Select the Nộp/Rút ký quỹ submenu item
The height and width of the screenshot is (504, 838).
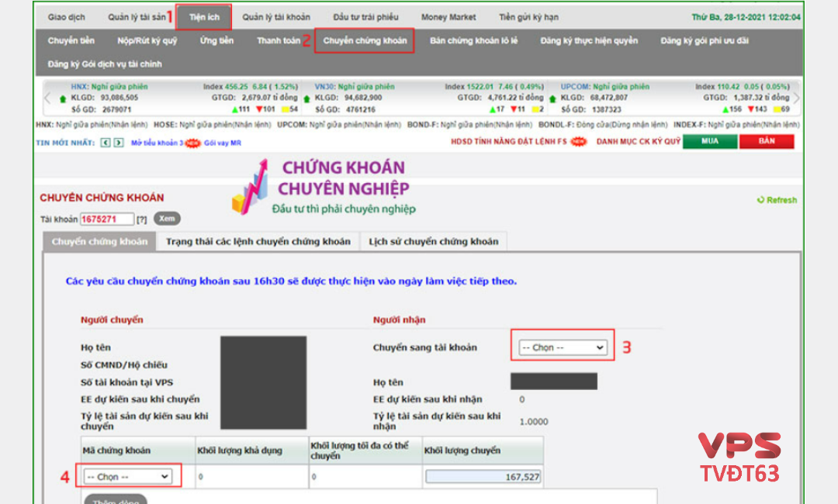pyautogui.click(x=147, y=40)
